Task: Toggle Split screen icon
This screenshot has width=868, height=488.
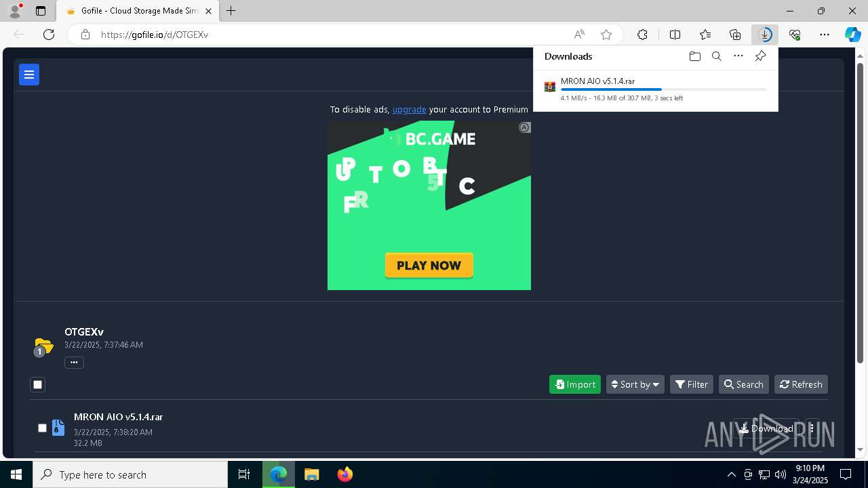Action: pyautogui.click(x=675, y=35)
